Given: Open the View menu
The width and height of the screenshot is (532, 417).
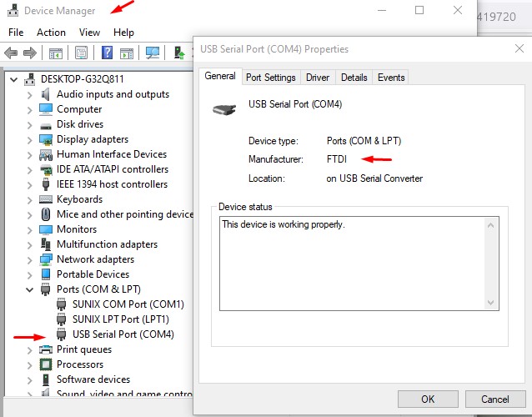Looking at the screenshot, I should pyautogui.click(x=89, y=32).
